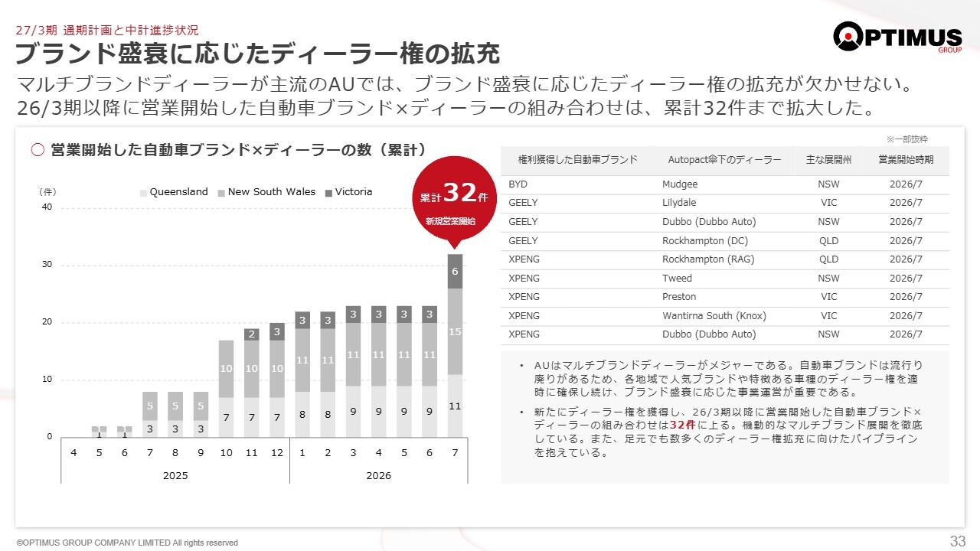980x551 pixels.
Task: Click the red 累計32件 callout badge
Action: (454, 201)
